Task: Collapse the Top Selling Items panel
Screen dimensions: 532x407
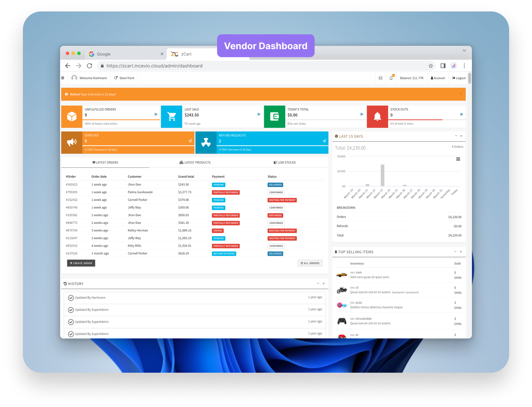Action: tap(455, 252)
